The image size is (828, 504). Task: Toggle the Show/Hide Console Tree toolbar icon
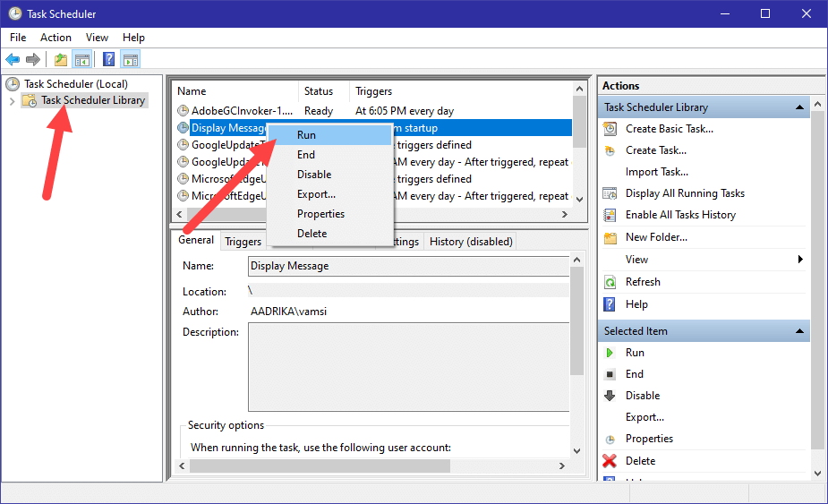tap(82, 60)
